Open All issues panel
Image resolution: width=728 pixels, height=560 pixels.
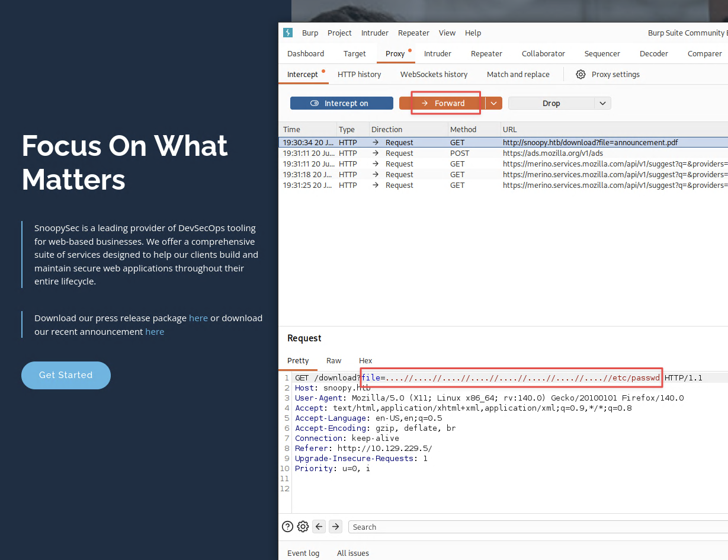point(353,553)
